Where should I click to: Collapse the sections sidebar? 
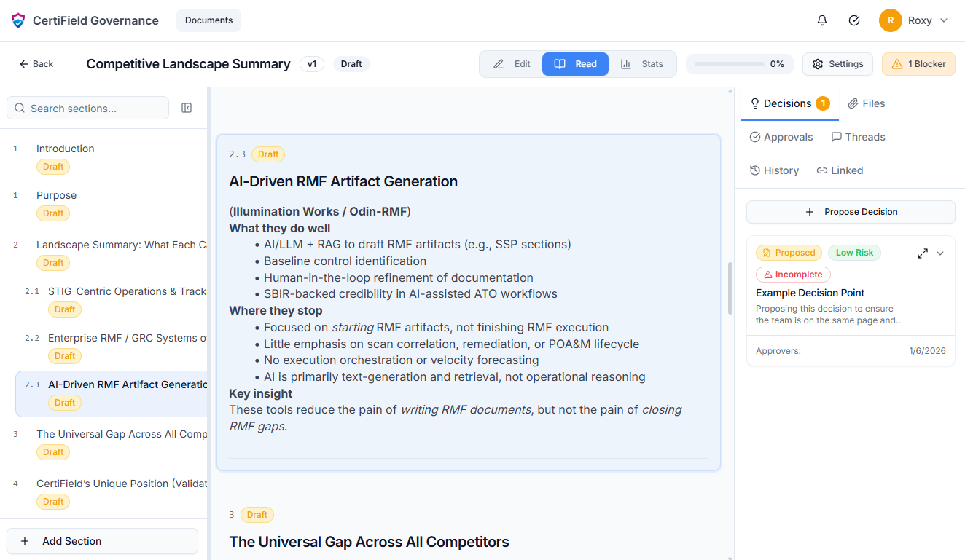coord(187,107)
